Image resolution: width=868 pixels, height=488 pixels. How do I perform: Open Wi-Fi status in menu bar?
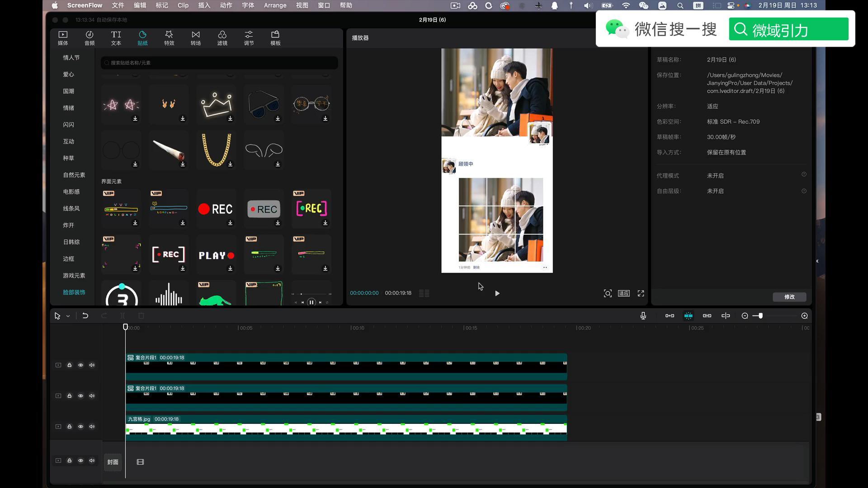(x=626, y=5)
